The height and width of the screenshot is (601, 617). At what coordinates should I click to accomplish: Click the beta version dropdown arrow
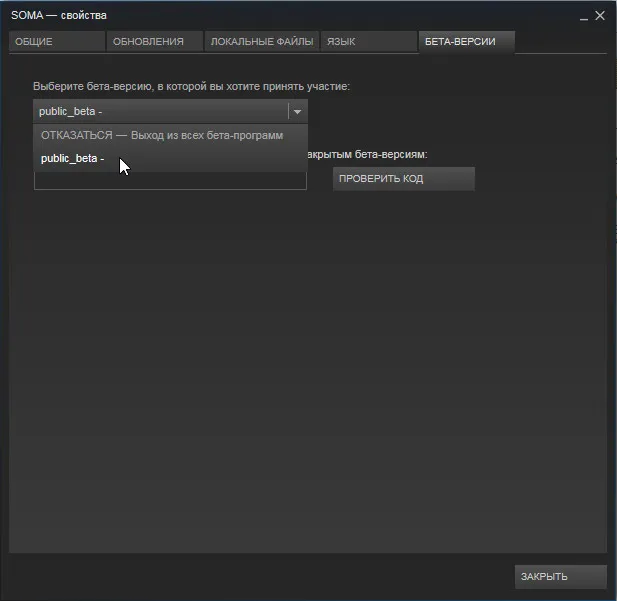[x=297, y=112]
